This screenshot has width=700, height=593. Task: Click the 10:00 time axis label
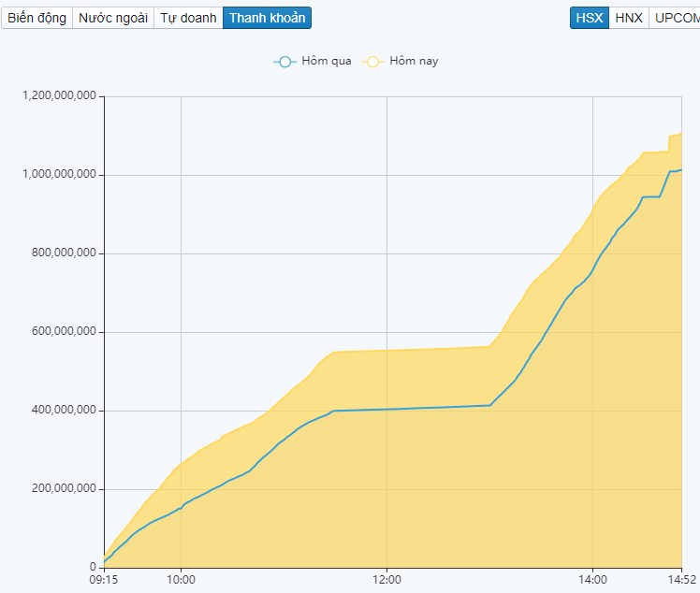point(181,580)
